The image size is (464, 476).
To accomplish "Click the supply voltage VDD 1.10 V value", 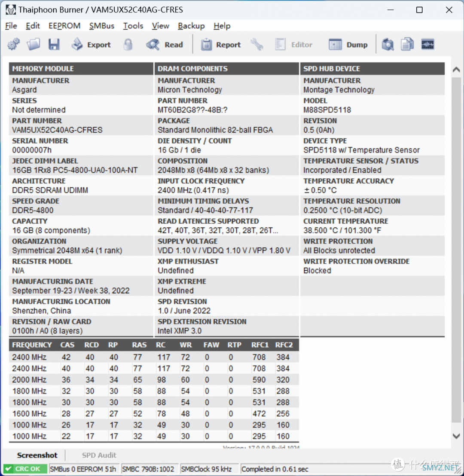I will pyautogui.click(x=224, y=250).
